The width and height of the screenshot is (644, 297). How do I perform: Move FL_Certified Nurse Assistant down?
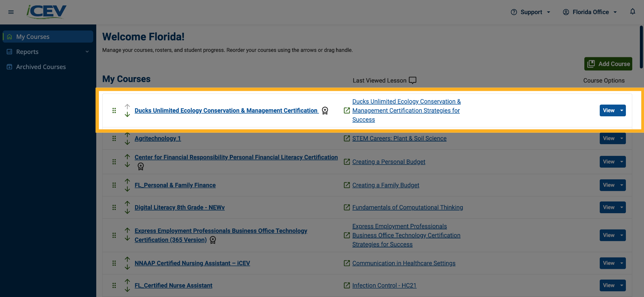point(127,289)
